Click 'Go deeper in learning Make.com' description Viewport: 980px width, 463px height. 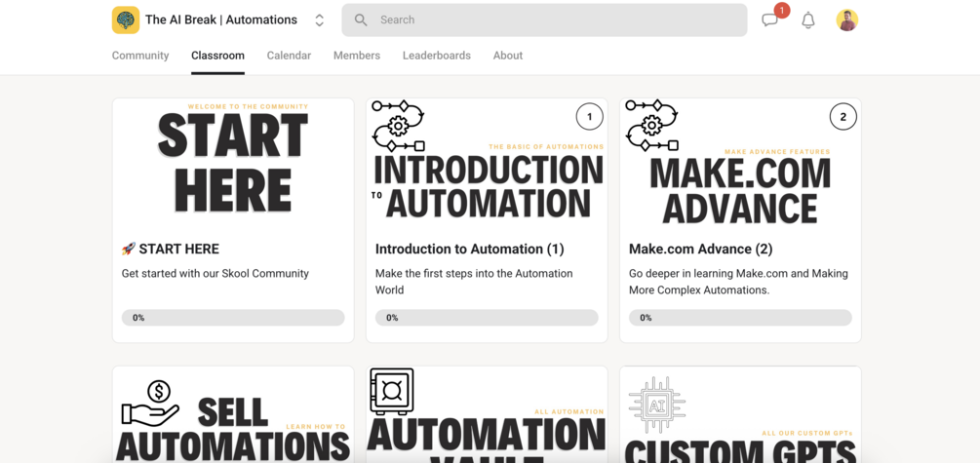pos(738,282)
